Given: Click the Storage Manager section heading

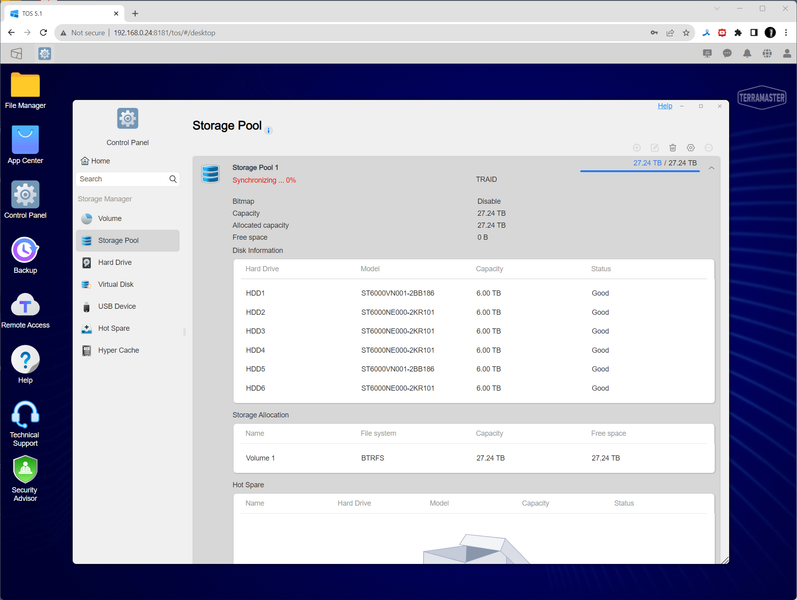Looking at the screenshot, I should 105,199.
